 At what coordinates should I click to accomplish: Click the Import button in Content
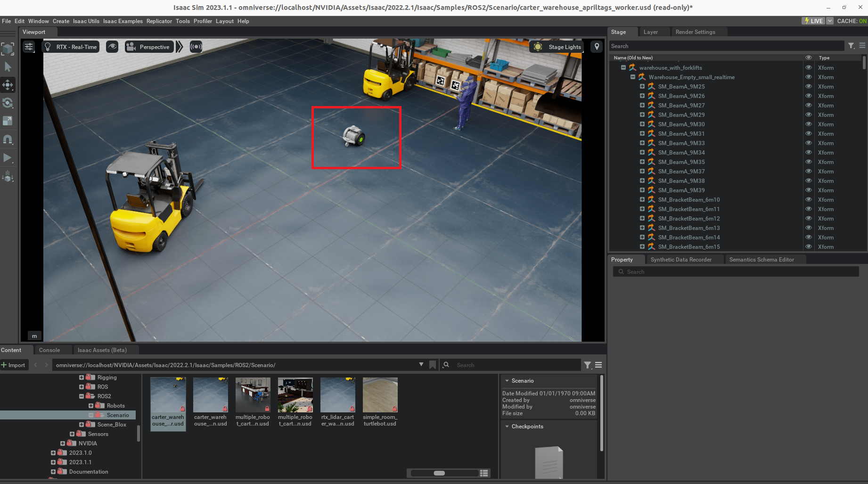tap(13, 365)
